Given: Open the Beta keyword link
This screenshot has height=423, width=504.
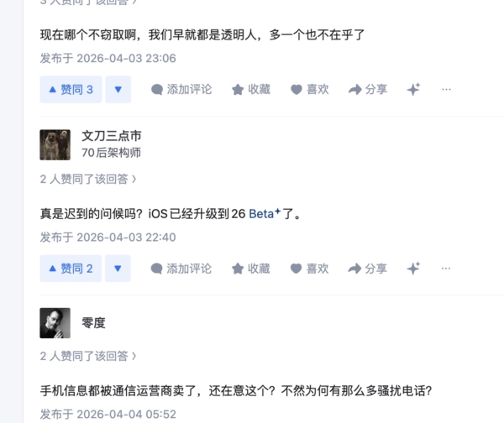Looking at the screenshot, I should [265, 213].
